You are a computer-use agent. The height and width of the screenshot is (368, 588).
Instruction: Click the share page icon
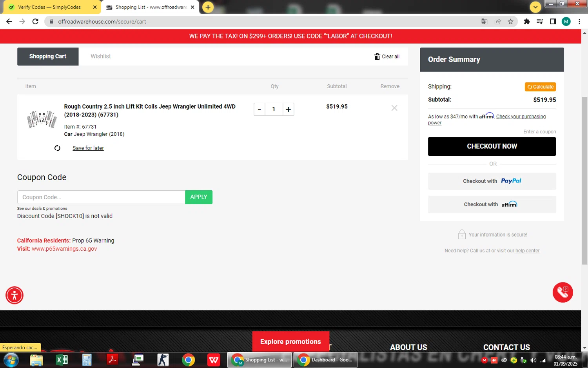(x=497, y=22)
